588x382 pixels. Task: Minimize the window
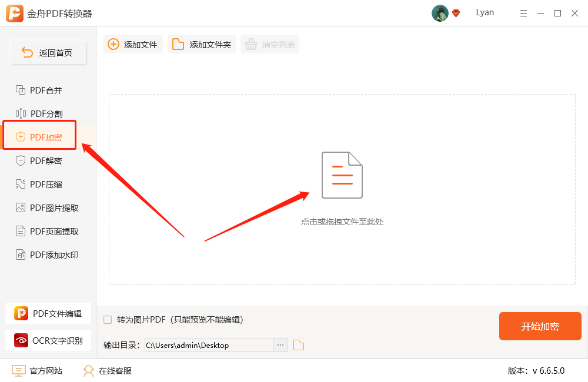[x=540, y=14]
